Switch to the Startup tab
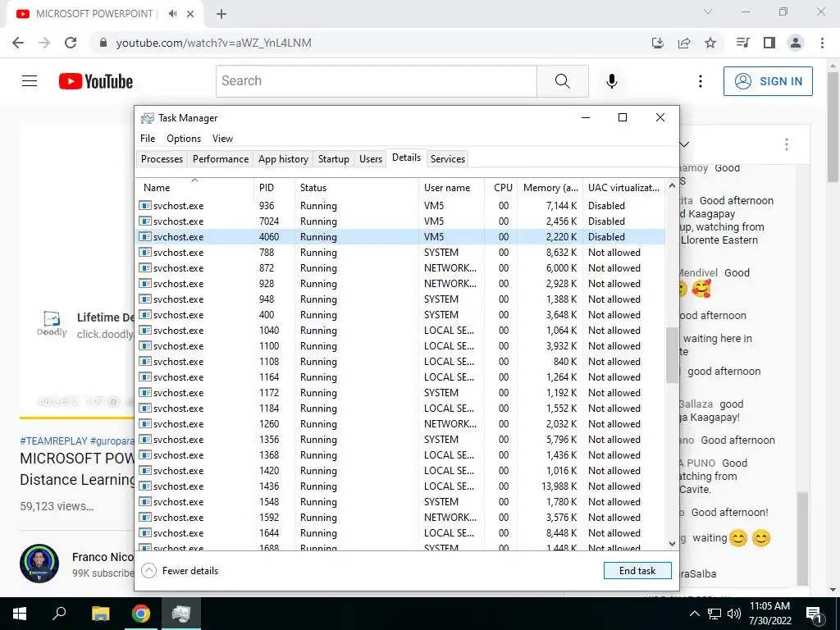This screenshot has width=840, height=630. coord(333,158)
